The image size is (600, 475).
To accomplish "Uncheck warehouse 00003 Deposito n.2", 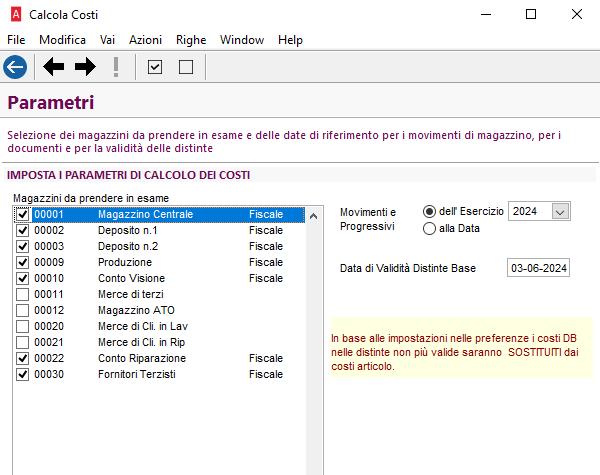I will click(x=23, y=246).
